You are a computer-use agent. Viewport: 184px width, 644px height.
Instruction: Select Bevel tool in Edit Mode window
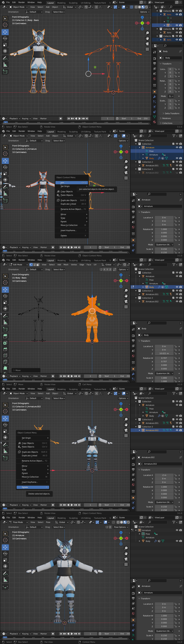pyautogui.click(x=5, y=349)
